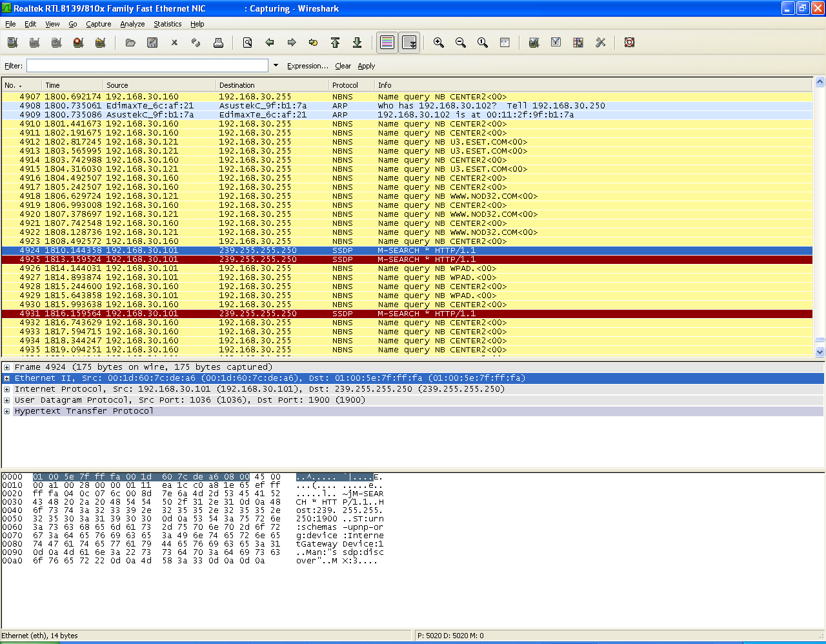Image resolution: width=826 pixels, height=644 pixels.
Task: Sort by the Time column header
Action: [x=72, y=85]
